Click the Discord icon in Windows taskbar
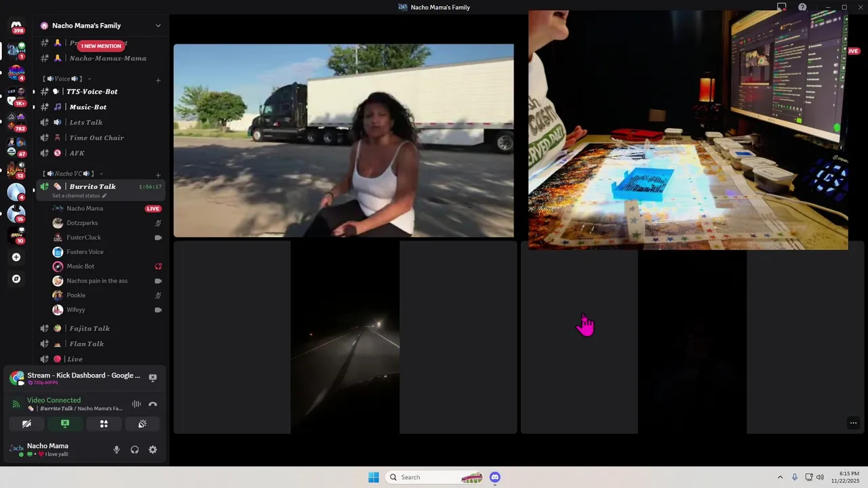This screenshot has height=488, width=868. pos(495,477)
